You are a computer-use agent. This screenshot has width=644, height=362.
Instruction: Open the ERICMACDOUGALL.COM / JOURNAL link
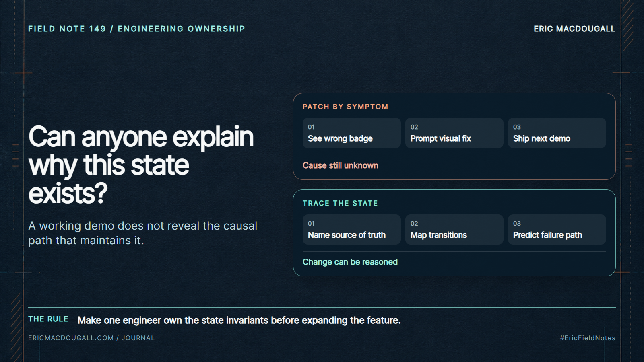(x=91, y=338)
